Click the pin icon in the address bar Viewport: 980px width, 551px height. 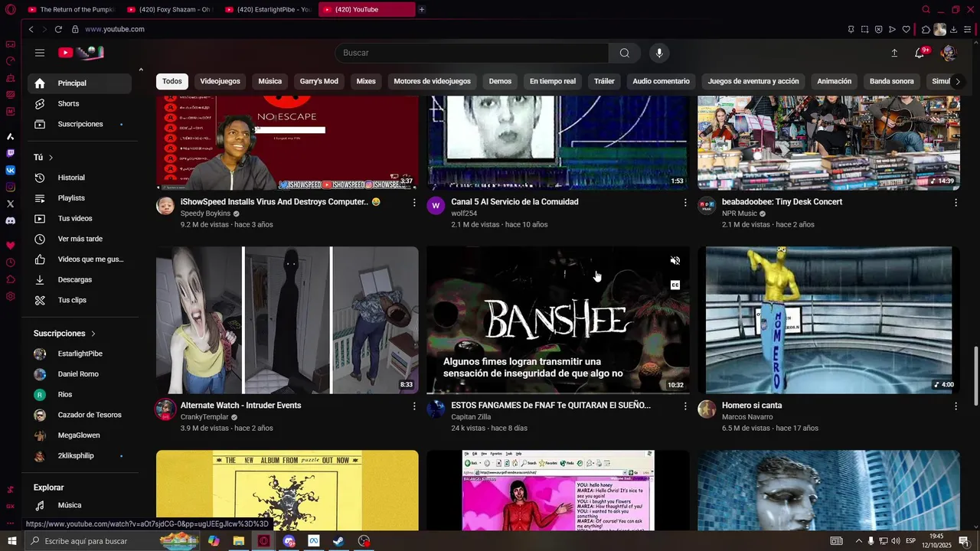click(851, 29)
